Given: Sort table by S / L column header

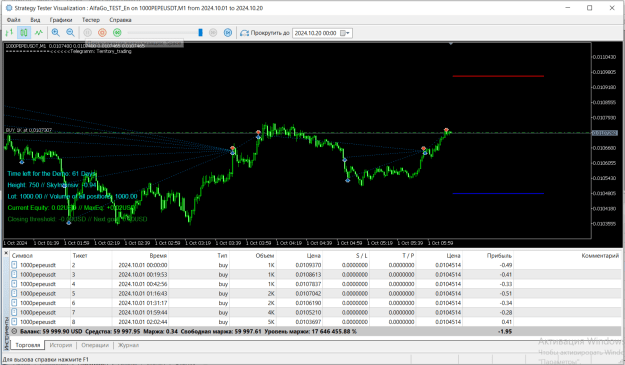Looking at the screenshot, I should (x=362, y=255).
